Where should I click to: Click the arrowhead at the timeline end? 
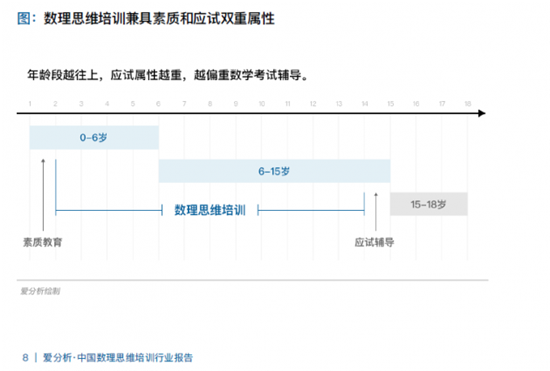point(482,113)
